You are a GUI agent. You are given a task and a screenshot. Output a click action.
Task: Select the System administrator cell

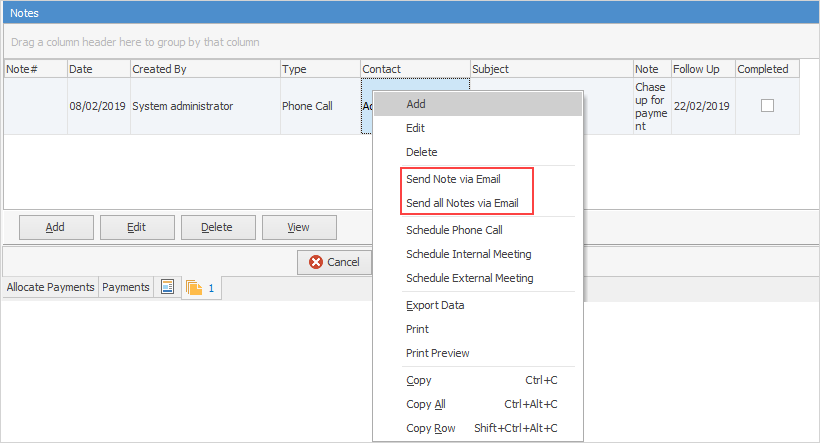point(205,106)
